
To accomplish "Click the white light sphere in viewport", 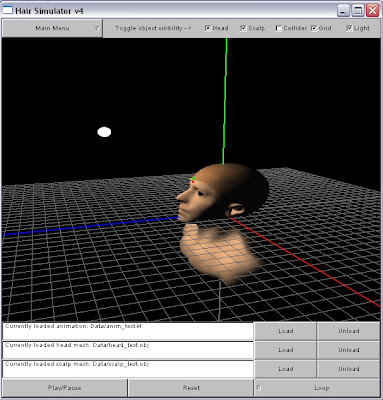I will tap(104, 132).
